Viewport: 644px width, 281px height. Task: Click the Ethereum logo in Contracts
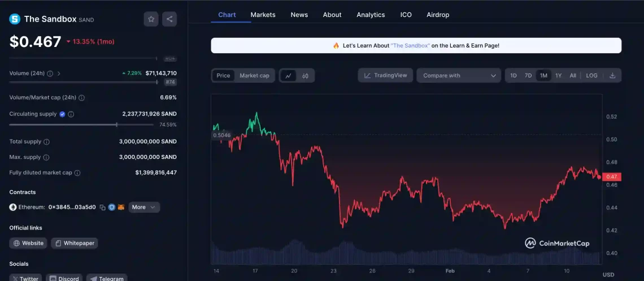pyautogui.click(x=13, y=207)
